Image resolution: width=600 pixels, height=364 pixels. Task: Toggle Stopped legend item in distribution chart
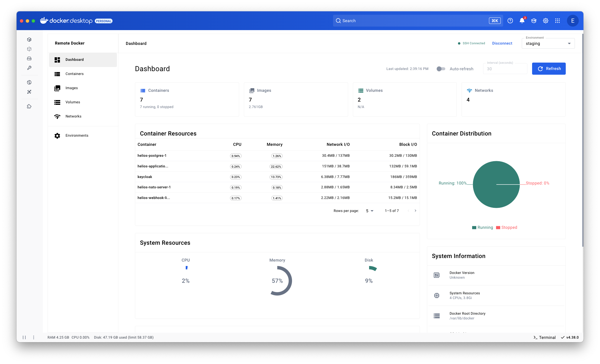tap(506, 228)
